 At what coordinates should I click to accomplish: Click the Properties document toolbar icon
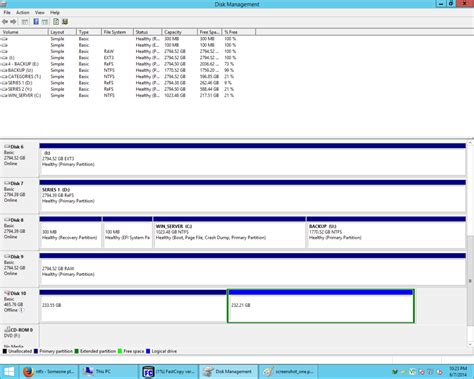pyautogui.click(x=56, y=22)
